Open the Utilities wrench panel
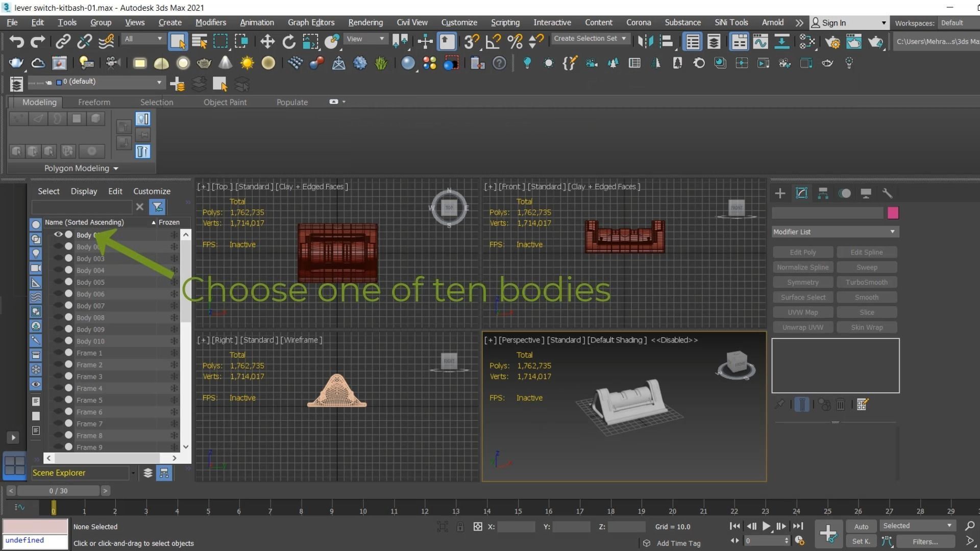Image resolution: width=980 pixels, height=551 pixels. point(887,193)
